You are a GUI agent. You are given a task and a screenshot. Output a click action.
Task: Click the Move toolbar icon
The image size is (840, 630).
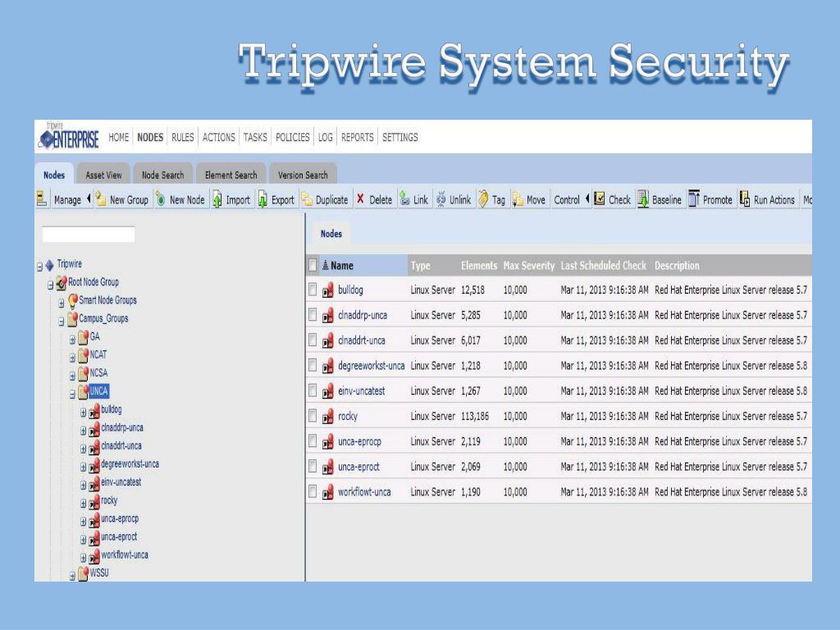point(518,199)
